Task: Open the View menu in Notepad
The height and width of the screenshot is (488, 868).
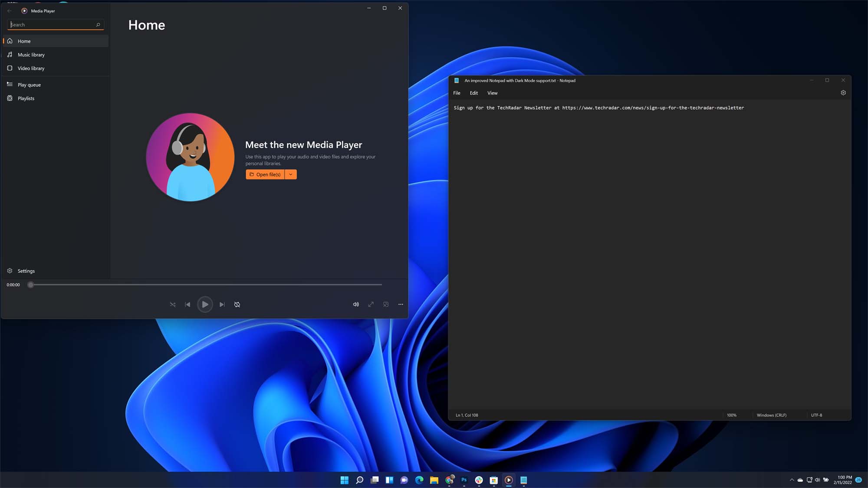Action: point(492,93)
